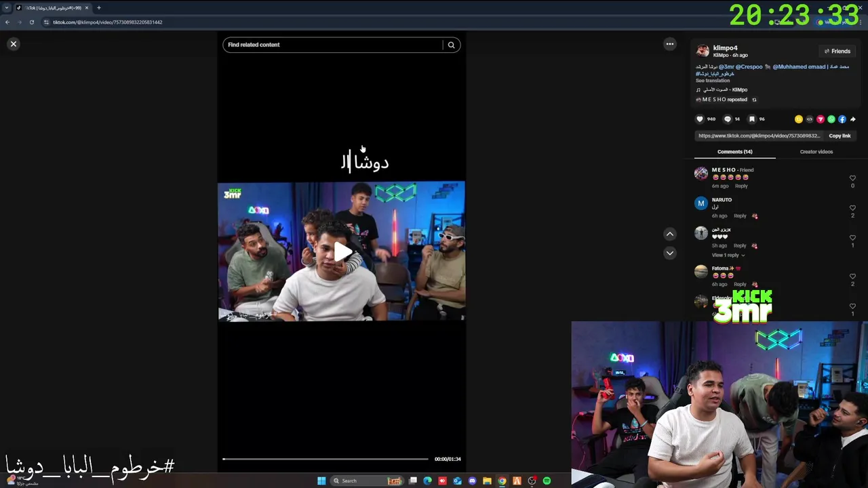Open the orange app icon on taskbar
Screen dimensions: 868x488
click(517, 481)
